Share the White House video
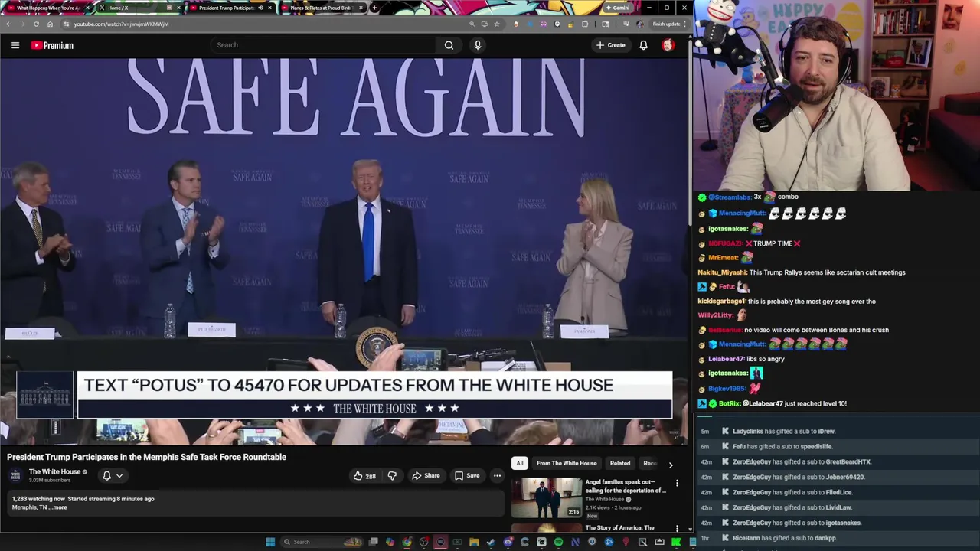The height and width of the screenshot is (551, 980). (x=426, y=476)
